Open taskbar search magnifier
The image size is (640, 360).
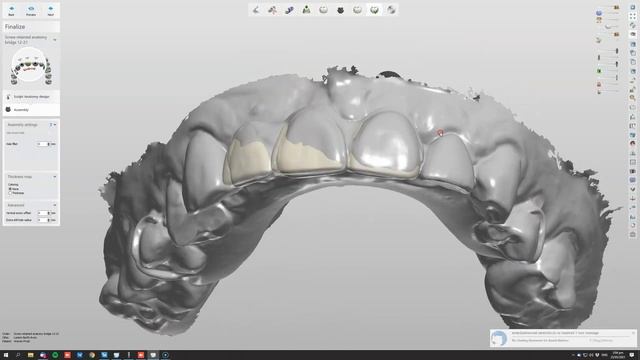(18, 355)
